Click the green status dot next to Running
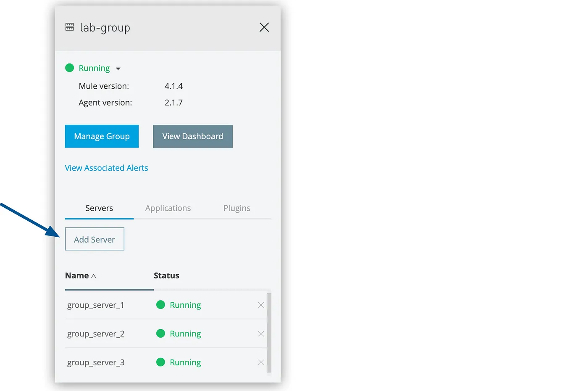The height and width of the screenshot is (391, 588). [69, 68]
